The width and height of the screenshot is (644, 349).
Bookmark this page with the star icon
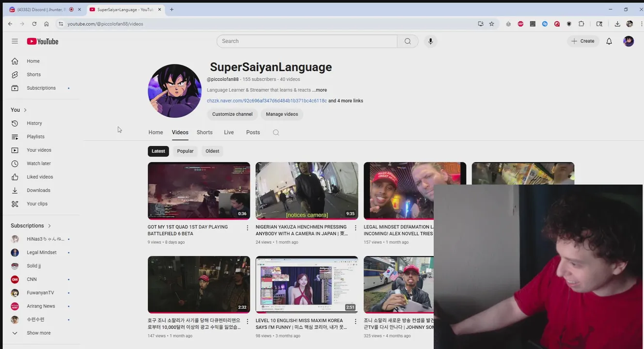pos(492,24)
